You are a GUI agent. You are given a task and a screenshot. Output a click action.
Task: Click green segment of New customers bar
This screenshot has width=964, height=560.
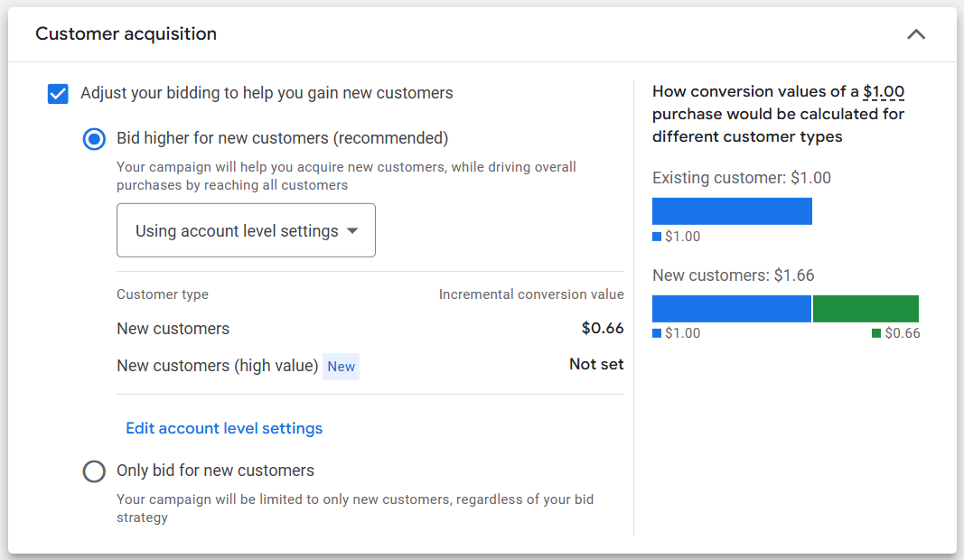pyautogui.click(x=866, y=309)
